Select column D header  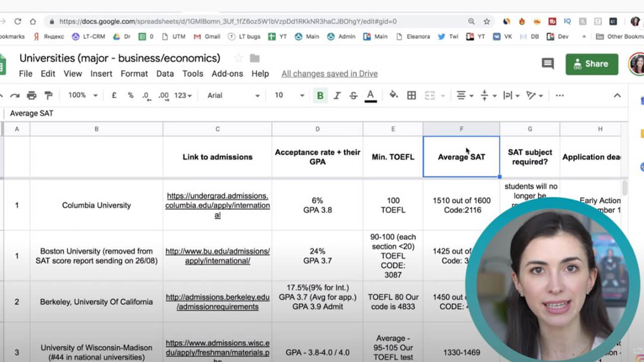tap(317, 129)
